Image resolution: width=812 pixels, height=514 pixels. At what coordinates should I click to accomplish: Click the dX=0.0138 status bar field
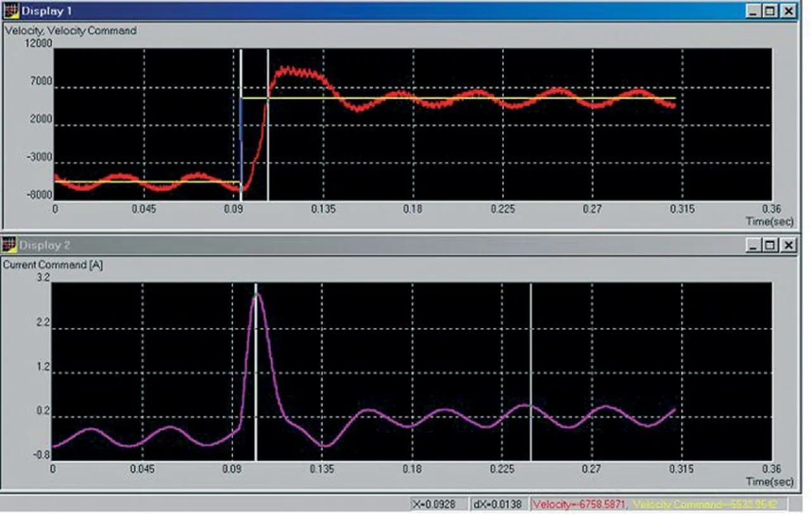(x=498, y=504)
